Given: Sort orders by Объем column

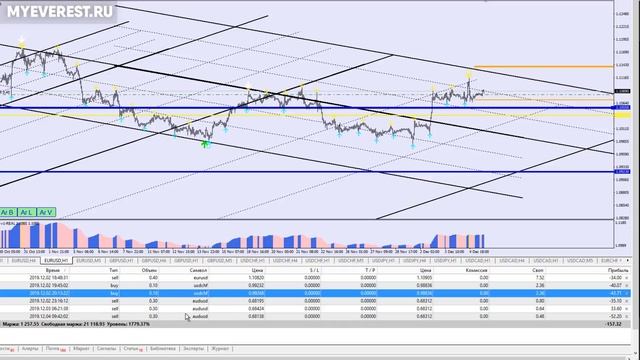Looking at the screenshot, I should click(149, 270).
